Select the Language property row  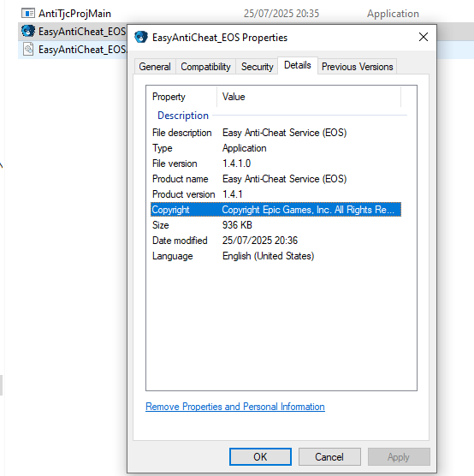(276, 256)
